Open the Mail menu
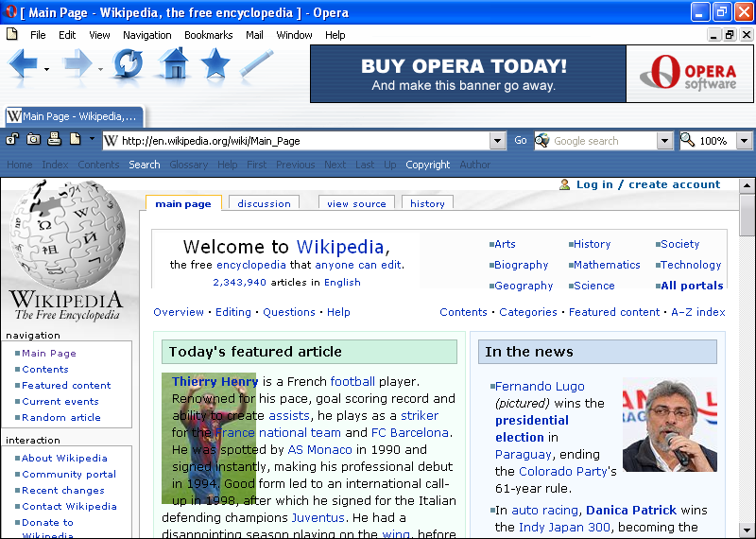756x539 pixels. [x=254, y=35]
